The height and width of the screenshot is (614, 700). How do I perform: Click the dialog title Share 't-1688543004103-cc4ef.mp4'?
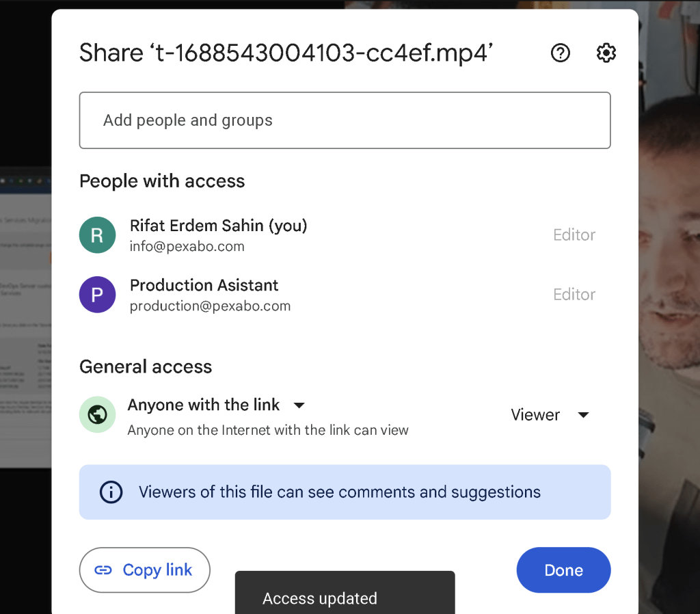286,53
